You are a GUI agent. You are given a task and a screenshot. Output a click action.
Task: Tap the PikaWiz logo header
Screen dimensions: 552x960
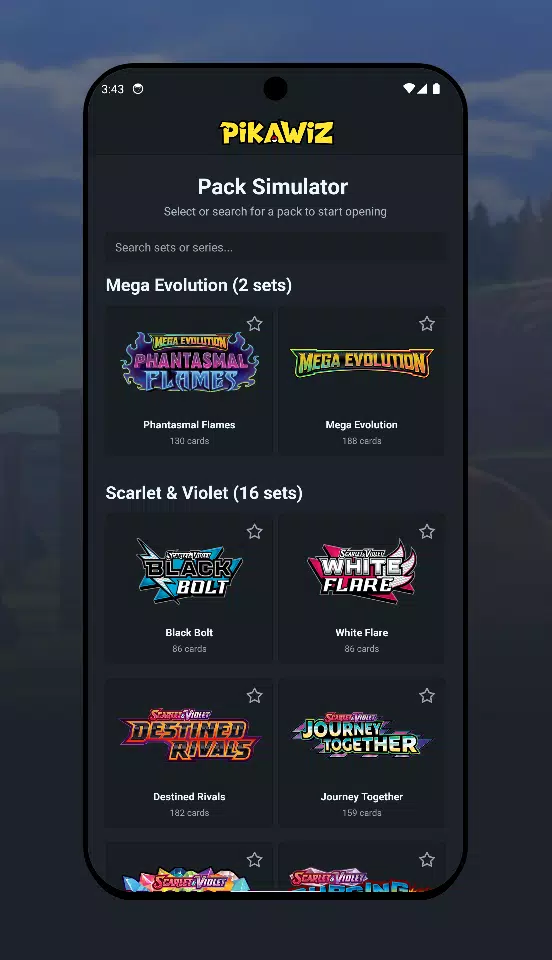click(x=277, y=132)
